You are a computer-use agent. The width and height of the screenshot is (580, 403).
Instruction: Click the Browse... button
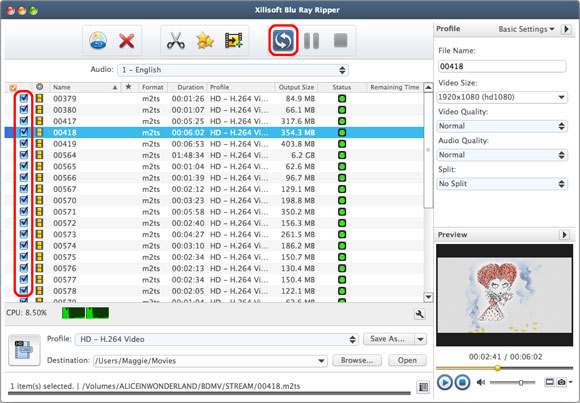point(357,360)
